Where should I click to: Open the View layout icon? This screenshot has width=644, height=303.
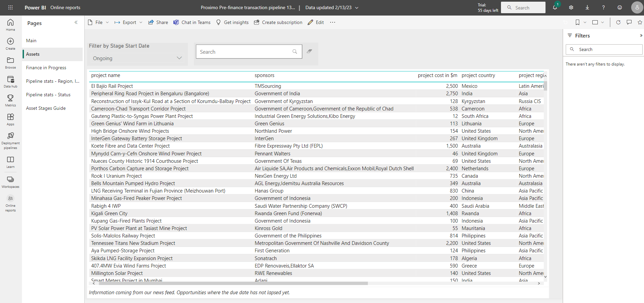pyautogui.click(x=595, y=22)
